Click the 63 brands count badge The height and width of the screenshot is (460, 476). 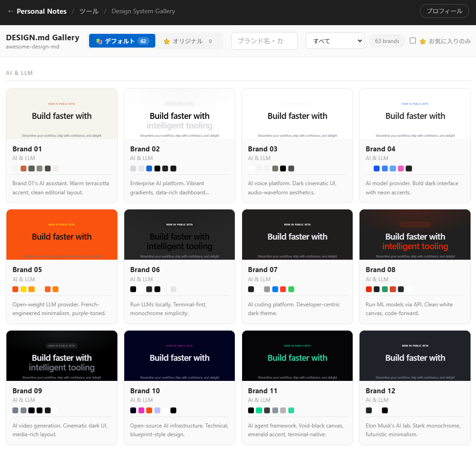tap(387, 41)
